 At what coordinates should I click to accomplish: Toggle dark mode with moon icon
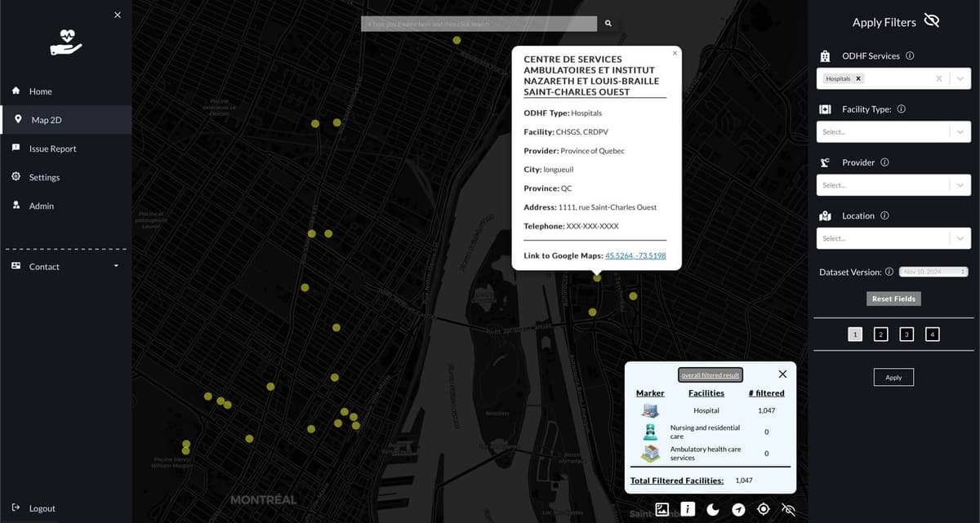pos(713,509)
